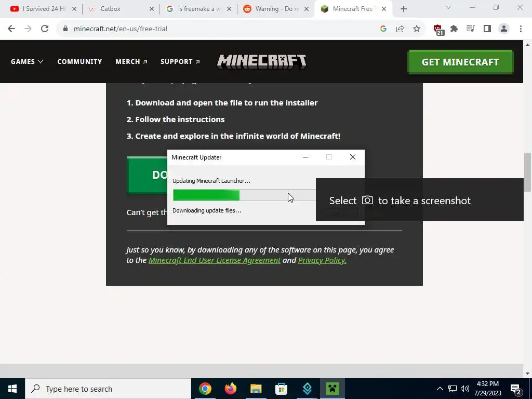This screenshot has height=399, width=532.
Task: Open the MERCH external link
Action: [131, 62]
